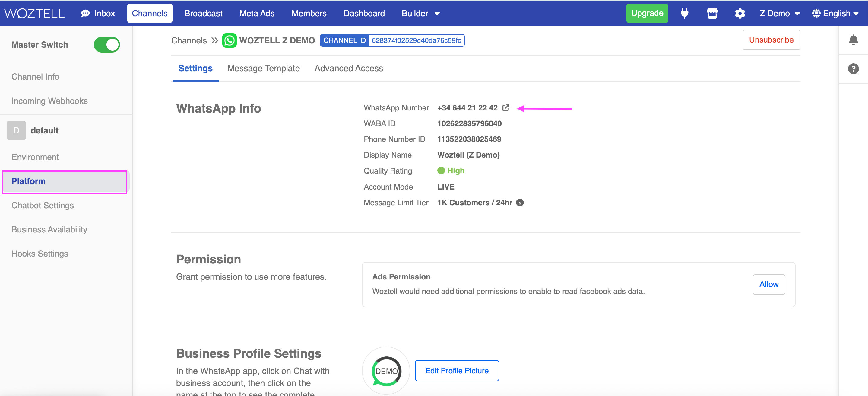Open the notifications bell icon
Image resolution: width=868 pixels, height=396 pixels.
853,40
